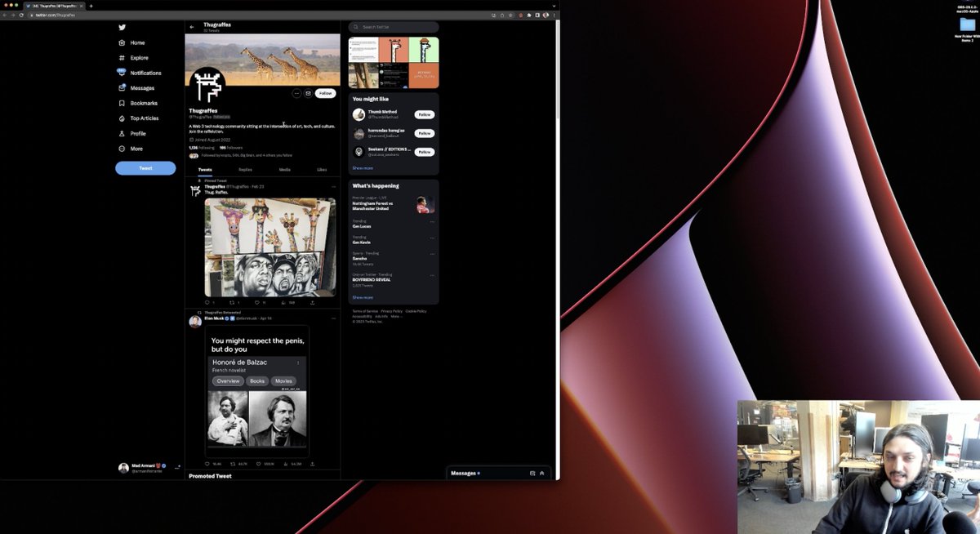Switch to the Replies tab
Viewport: 980px width, 534px height.
(x=245, y=169)
